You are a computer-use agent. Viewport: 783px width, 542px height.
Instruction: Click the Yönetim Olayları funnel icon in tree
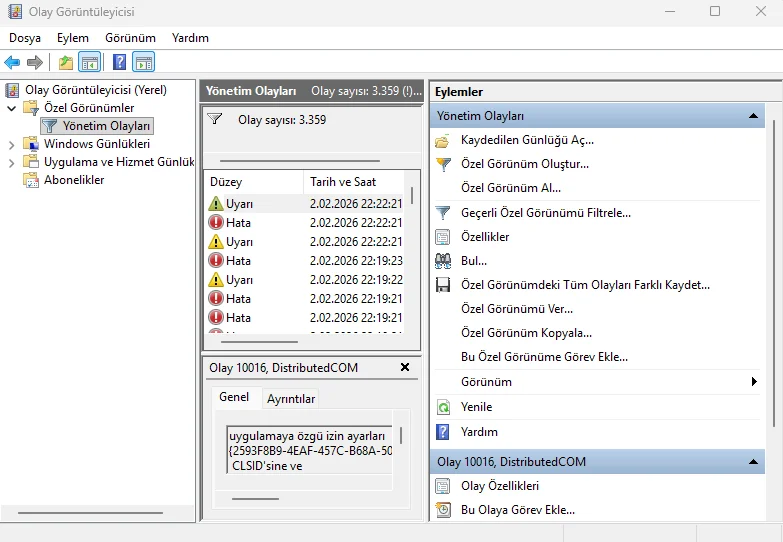point(49,126)
